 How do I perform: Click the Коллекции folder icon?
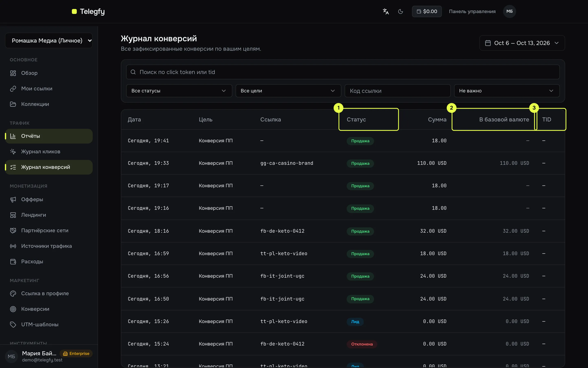pyautogui.click(x=13, y=104)
